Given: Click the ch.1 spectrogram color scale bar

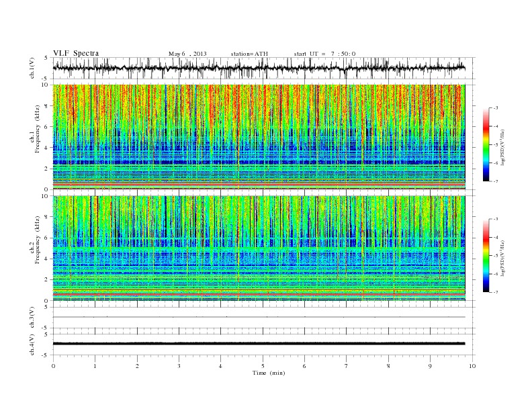Looking at the screenshot, I should (486, 145).
